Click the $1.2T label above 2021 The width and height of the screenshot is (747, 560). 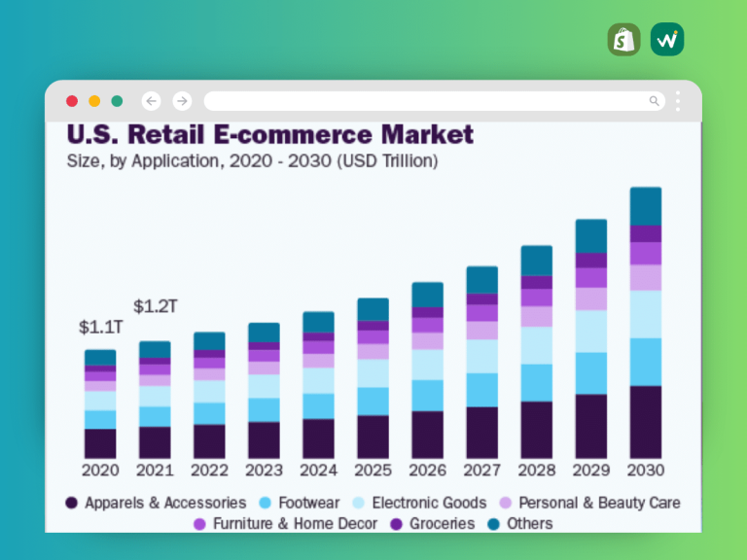(x=156, y=306)
